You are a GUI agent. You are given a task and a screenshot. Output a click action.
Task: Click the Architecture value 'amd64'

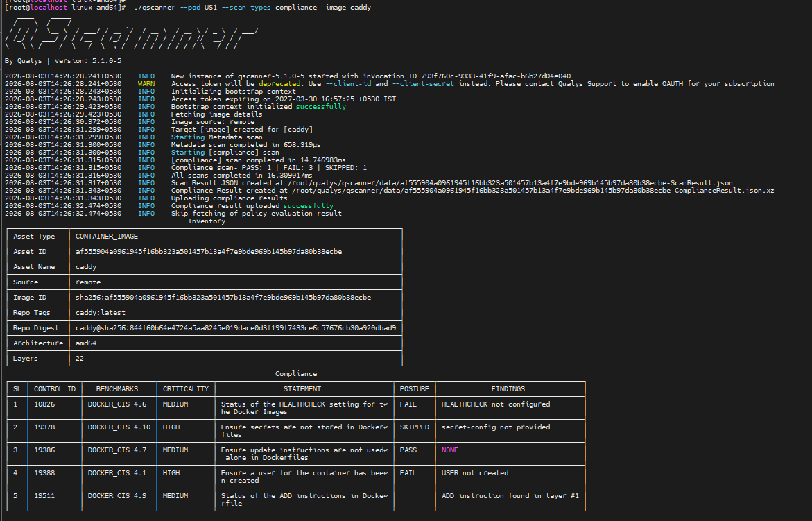pos(86,343)
